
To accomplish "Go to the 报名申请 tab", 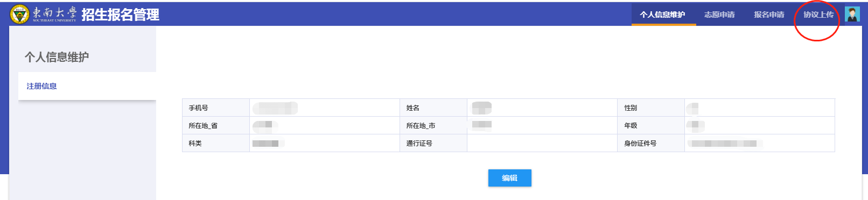I will (769, 15).
